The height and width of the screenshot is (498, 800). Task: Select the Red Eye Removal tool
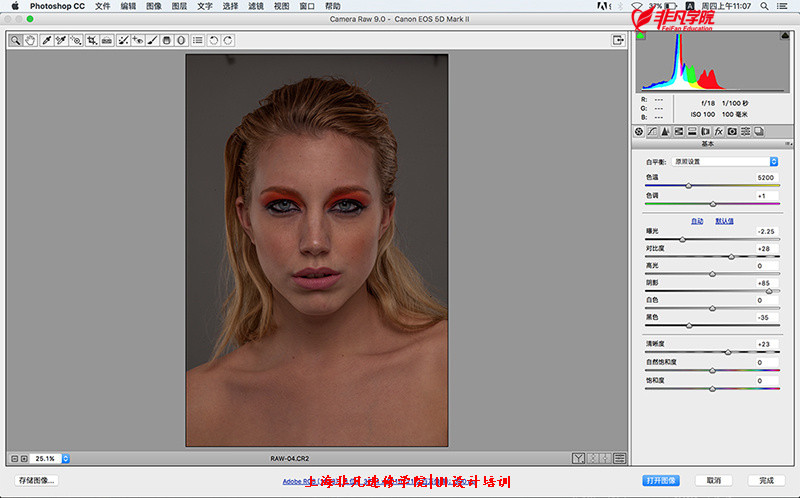138,40
